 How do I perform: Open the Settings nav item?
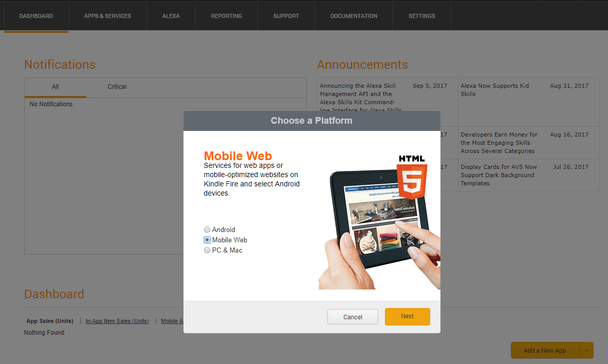pyautogui.click(x=422, y=16)
